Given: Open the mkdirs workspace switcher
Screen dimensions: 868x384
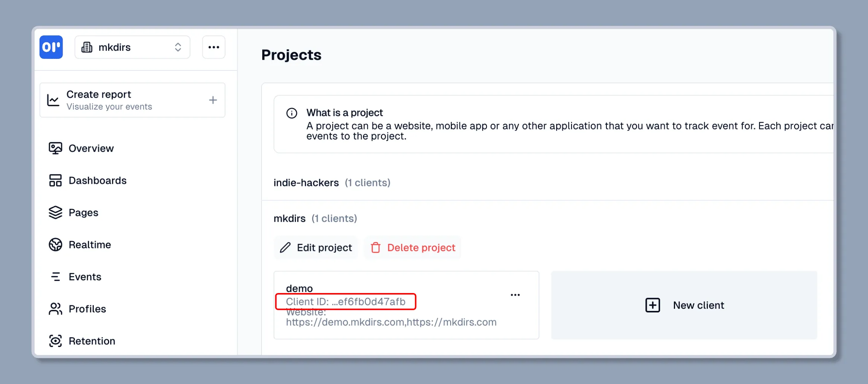Looking at the screenshot, I should click(x=132, y=47).
